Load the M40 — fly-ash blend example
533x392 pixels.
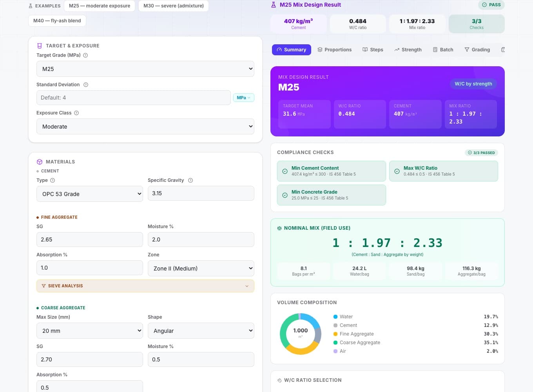(x=57, y=21)
